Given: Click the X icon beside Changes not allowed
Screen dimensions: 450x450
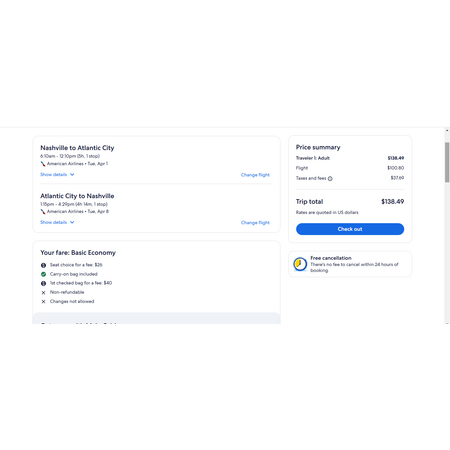Looking at the screenshot, I should (x=43, y=302).
